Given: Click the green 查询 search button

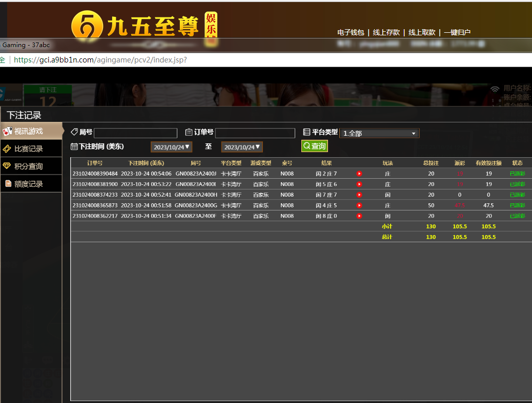Looking at the screenshot, I should (x=315, y=146).
